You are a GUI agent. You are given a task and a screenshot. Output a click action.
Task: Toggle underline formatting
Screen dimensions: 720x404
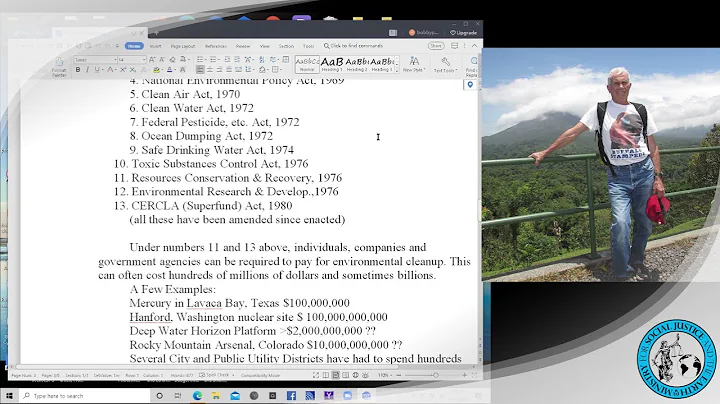point(96,70)
